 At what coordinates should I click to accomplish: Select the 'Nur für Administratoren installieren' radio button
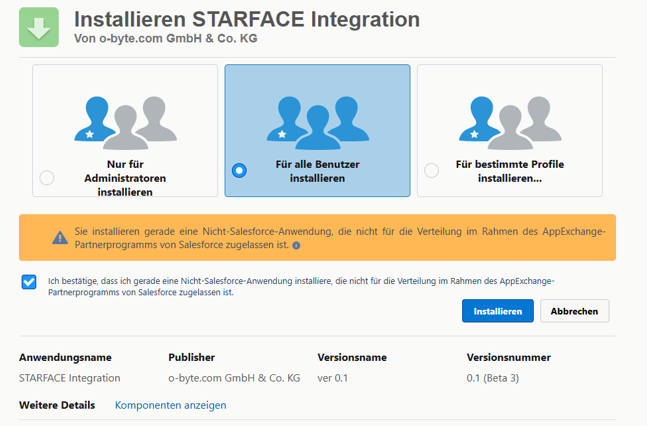pos(47,178)
